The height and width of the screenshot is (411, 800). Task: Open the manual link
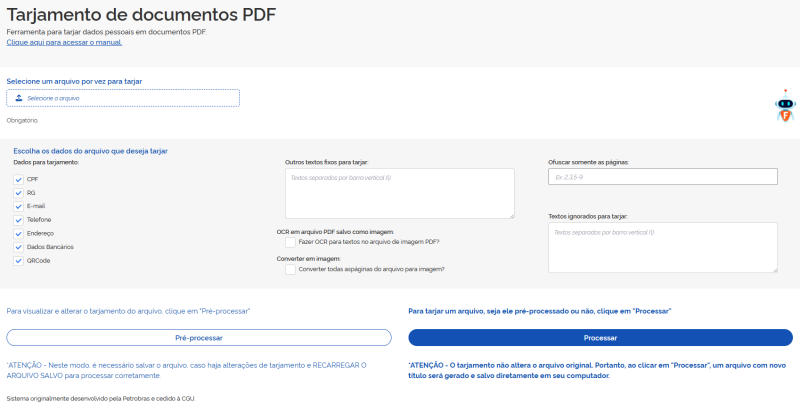(64, 43)
